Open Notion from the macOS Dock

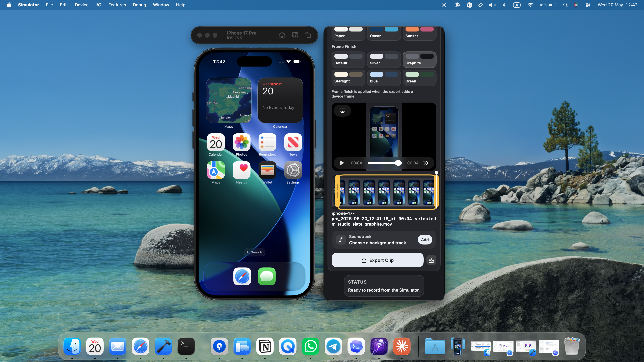(x=265, y=347)
